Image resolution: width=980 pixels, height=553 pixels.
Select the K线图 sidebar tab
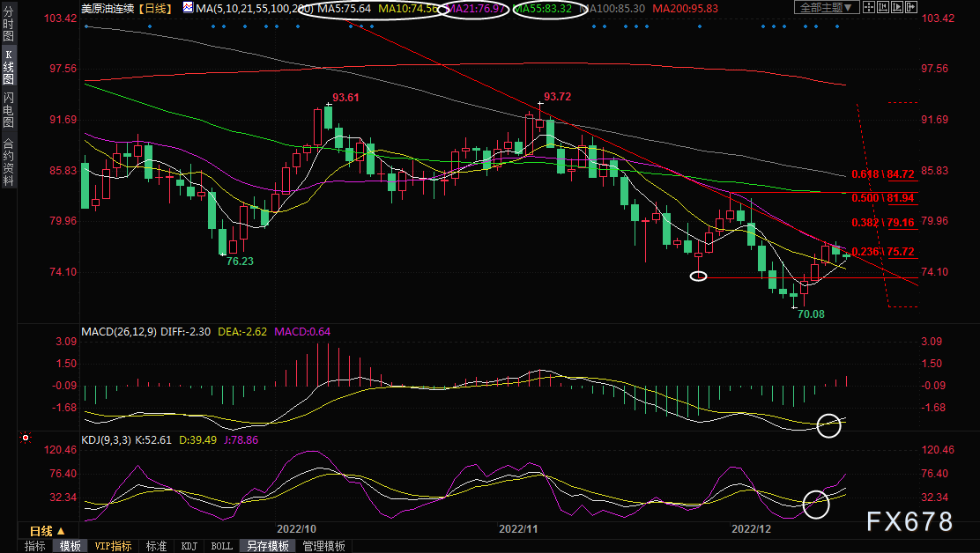(8, 67)
